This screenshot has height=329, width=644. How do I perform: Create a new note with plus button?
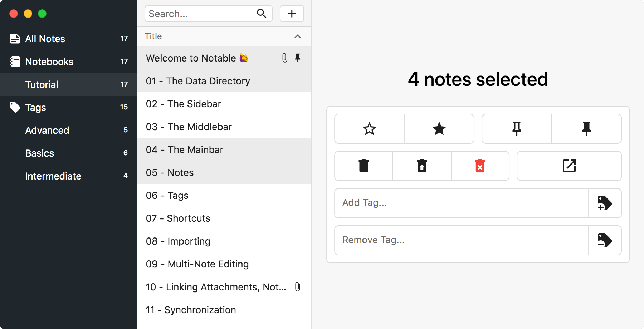coord(292,14)
